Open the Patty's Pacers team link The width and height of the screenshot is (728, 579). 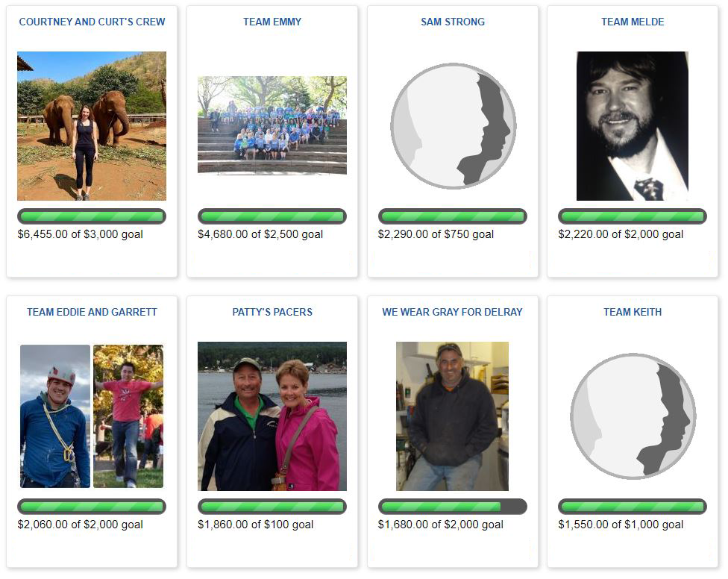tap(272, 312)
